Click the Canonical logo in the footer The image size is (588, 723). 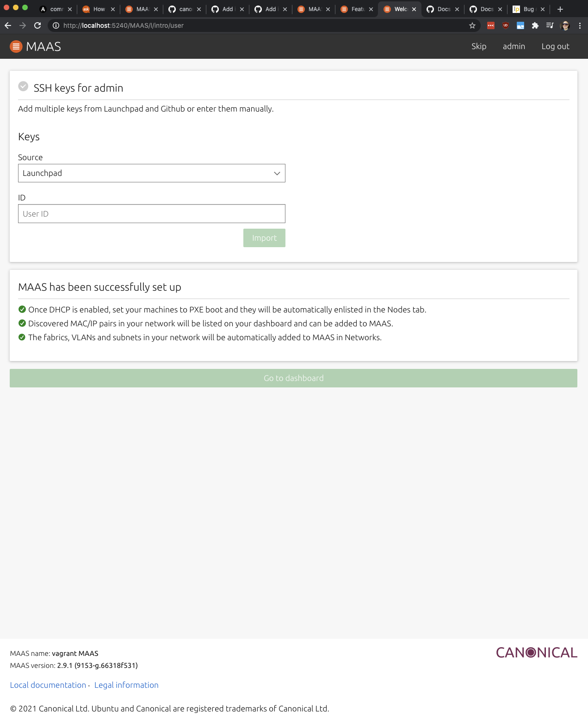(536, 653)
